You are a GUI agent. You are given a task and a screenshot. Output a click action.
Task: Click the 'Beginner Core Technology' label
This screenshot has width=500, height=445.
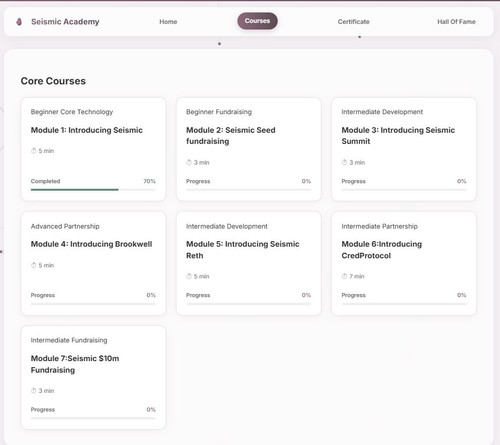point(72,112)
